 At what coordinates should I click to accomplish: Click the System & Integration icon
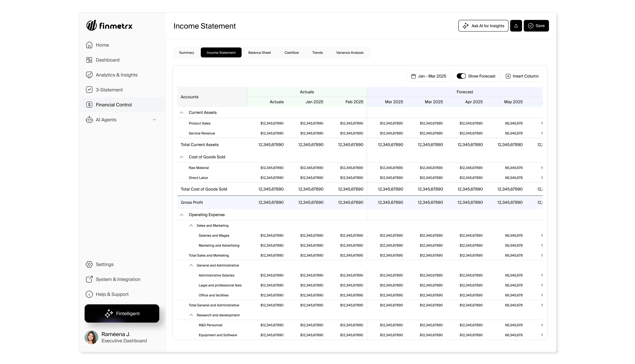point(89,279)
